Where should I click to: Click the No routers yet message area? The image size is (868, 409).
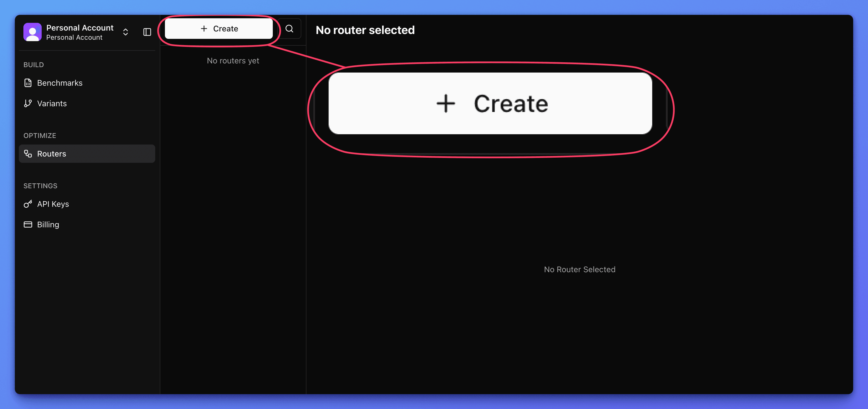(233, 61)
